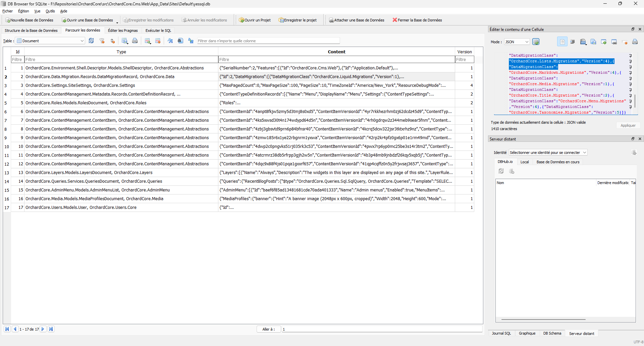Jump to the last page of records

(51, 329)
